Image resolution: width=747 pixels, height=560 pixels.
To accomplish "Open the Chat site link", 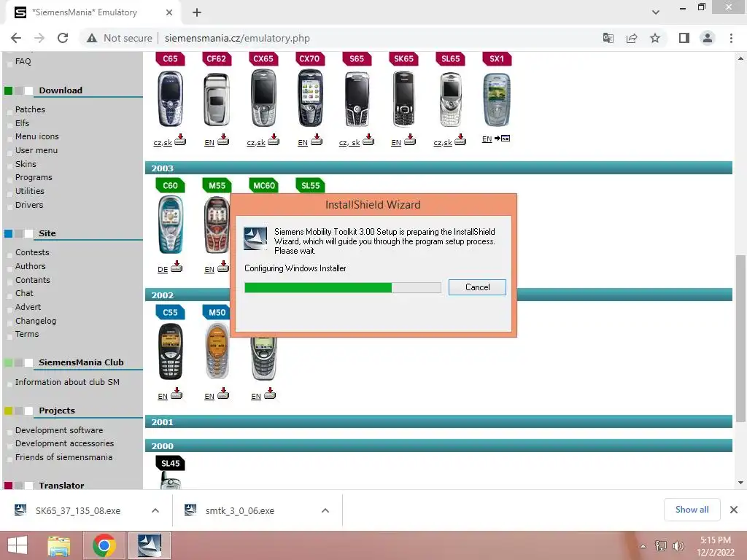I will tap(24, 293).
